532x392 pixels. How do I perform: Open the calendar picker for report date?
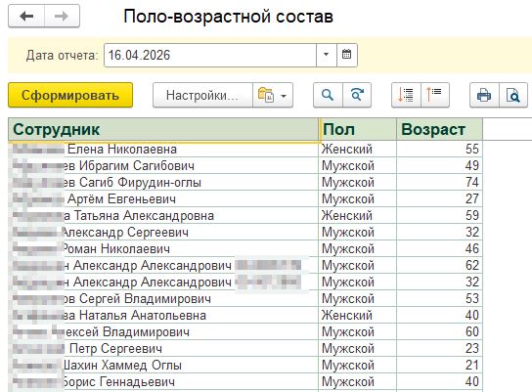click(346, 55)
